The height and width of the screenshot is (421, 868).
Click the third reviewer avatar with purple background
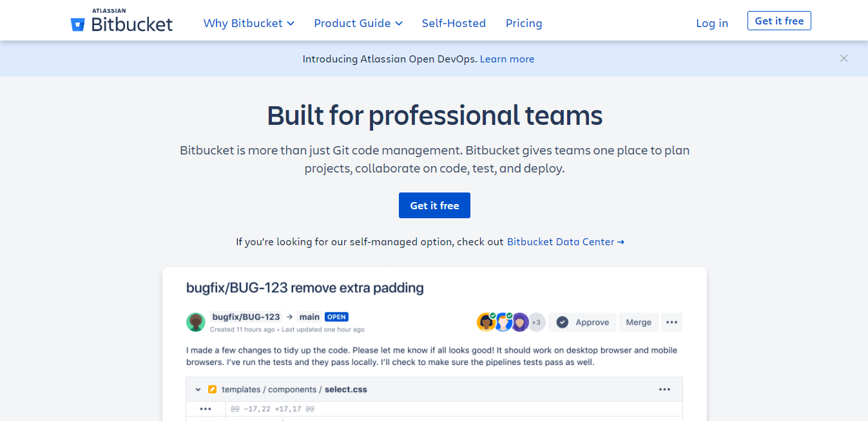[x=520, y=322]
